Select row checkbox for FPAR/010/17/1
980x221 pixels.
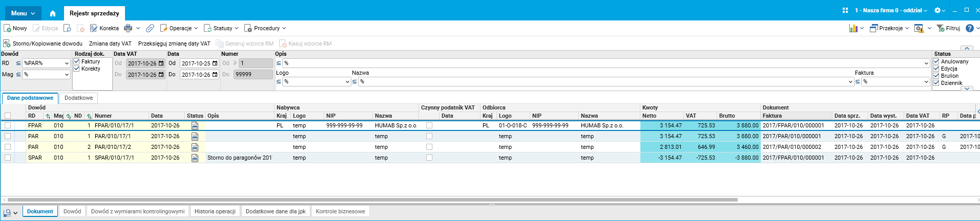(8, 125)
